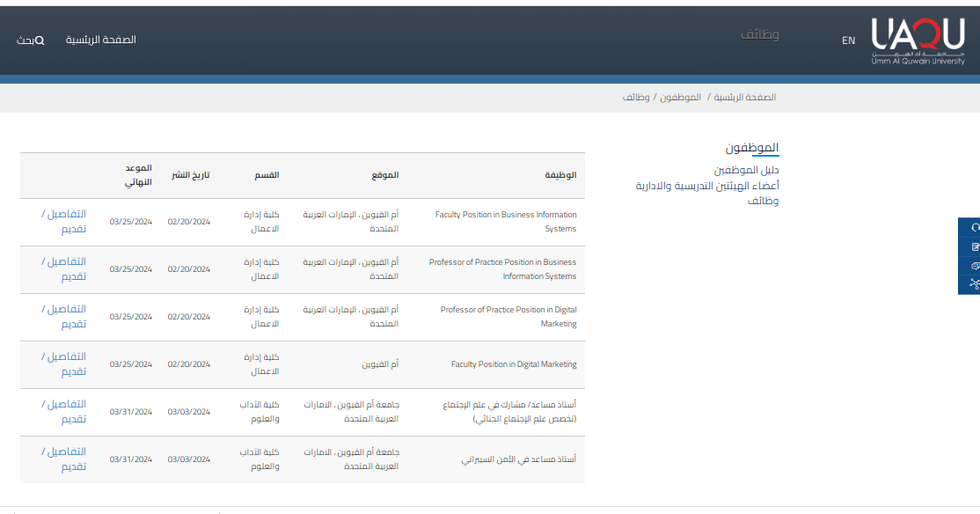The height and width of the screenshot is (514, 980).
Task: Click the الوظيفة column header
Action: [x=559, y=175]
